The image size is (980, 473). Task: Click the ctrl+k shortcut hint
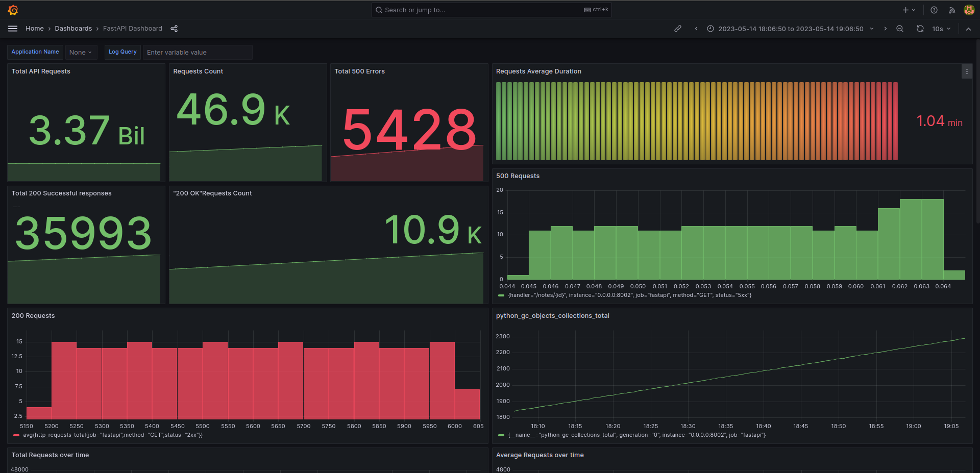pyautogui.click(x=596, y=10)
